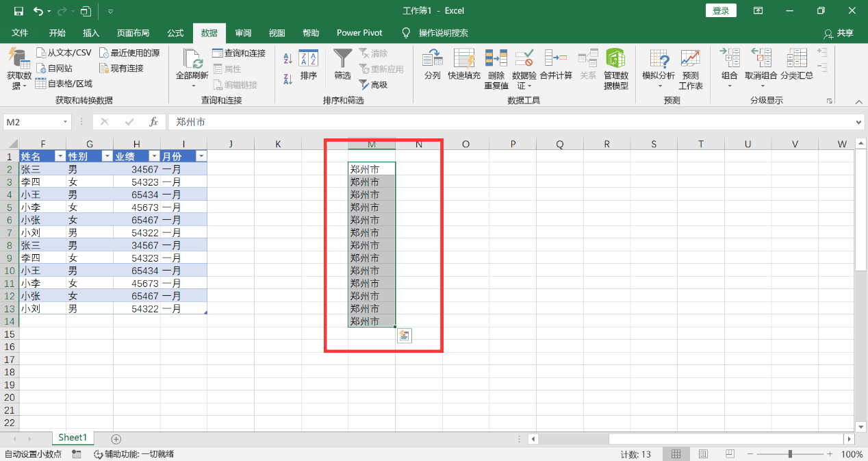Image resolution: width=868 pixels, height=461 pixels.
Task: Switch to the Home (开始) tab
Action: tap(58, 33)
